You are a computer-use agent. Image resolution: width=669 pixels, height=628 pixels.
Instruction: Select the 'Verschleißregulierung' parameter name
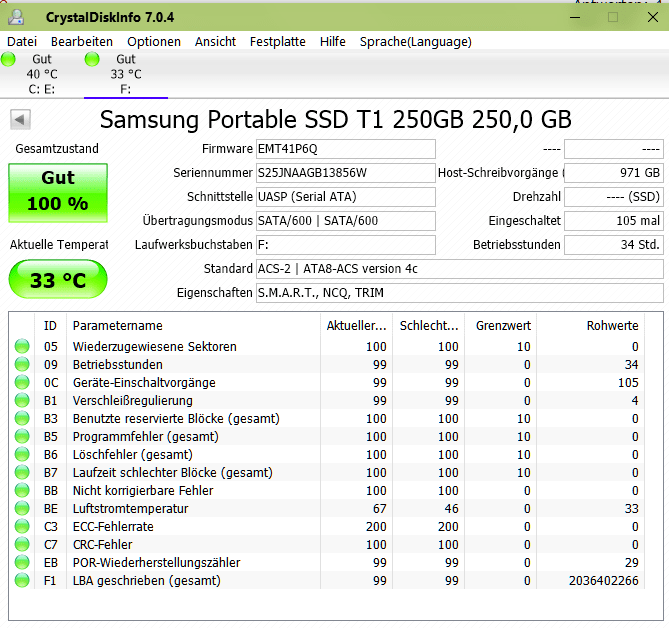[x=133, y=401]
